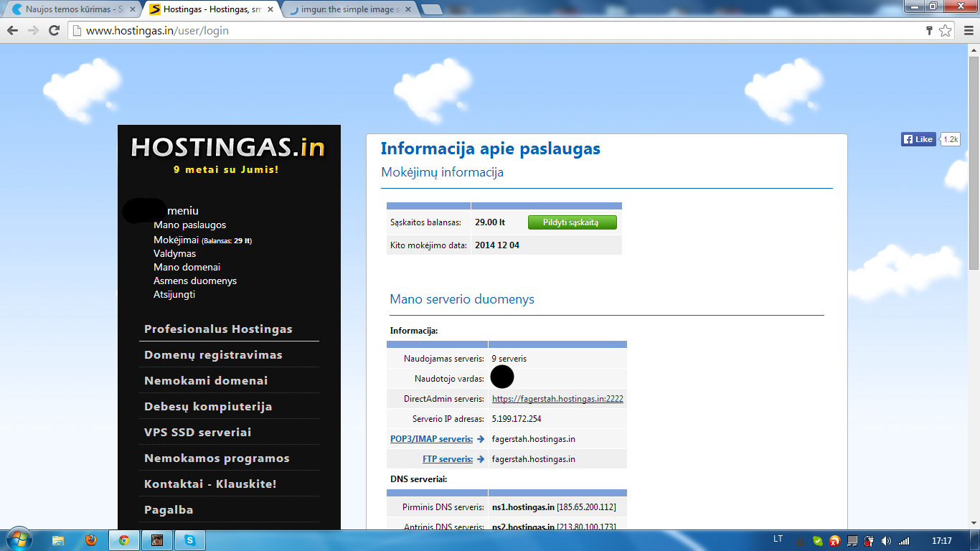
Task: Switch to the imgur tab
Action: point(348,9)
